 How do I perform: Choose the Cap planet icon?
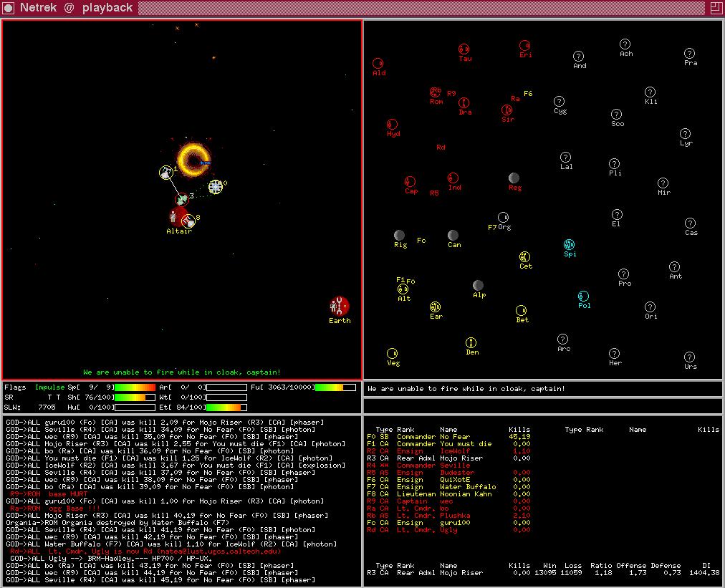410,182
